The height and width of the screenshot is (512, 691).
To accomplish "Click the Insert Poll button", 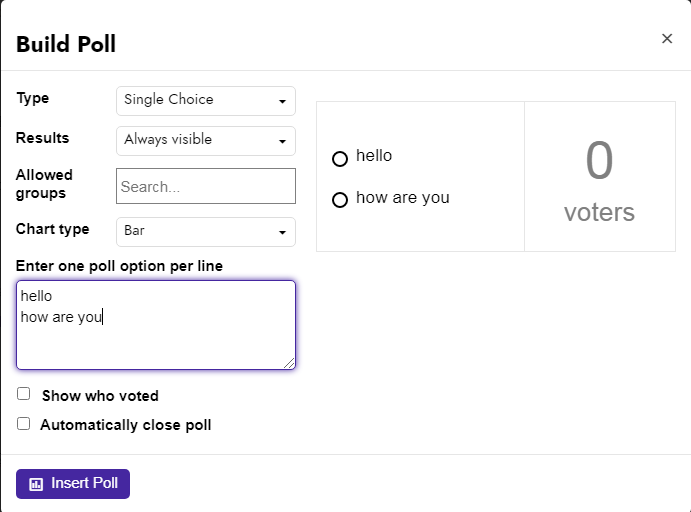I will (73, 484).
